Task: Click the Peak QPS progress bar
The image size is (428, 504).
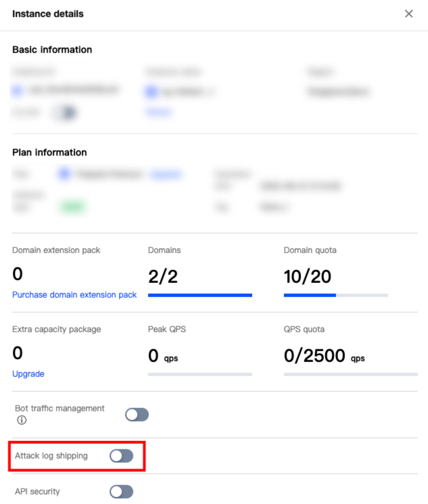Action: (x=199, y=374)
